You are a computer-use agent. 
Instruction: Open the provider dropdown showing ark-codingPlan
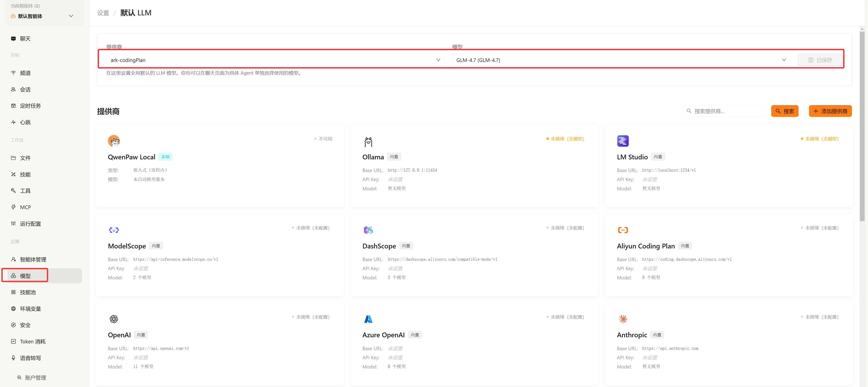275,60
